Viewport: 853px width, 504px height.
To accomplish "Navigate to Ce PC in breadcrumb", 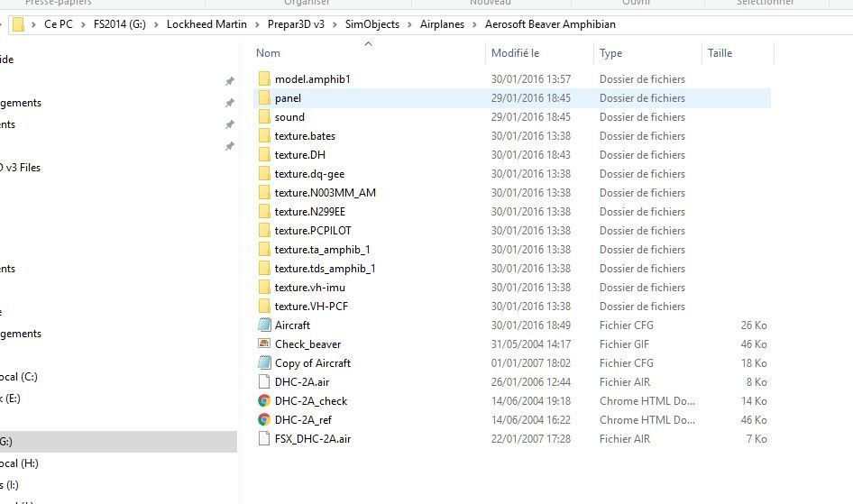I will click(59, 24).
